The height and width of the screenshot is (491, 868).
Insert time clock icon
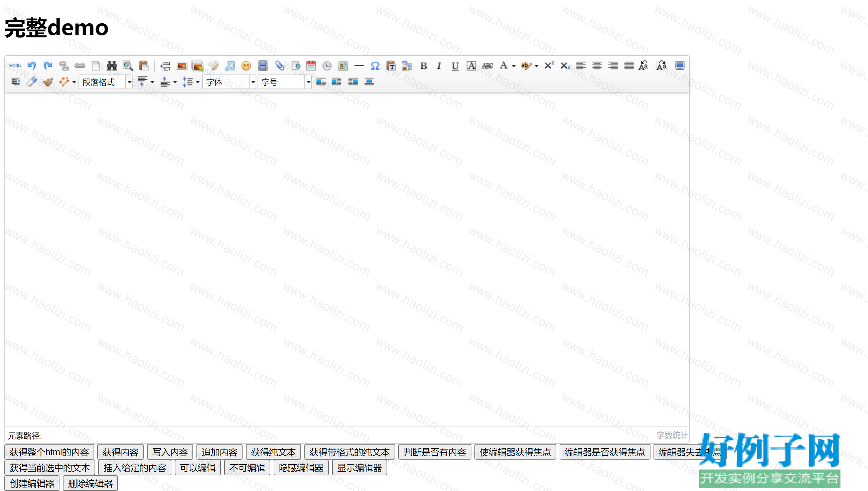[327, 65]
